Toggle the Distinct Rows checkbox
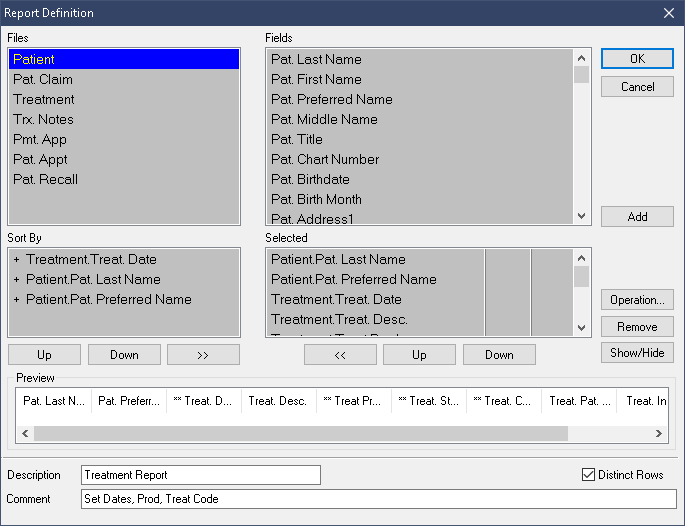The height and width of the screenshot is (526, 685). click(588, 475)
